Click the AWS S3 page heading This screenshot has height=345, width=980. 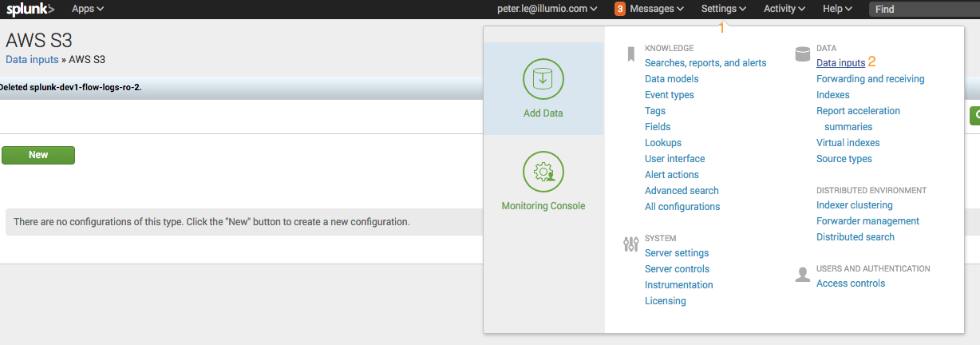(39, 41)
